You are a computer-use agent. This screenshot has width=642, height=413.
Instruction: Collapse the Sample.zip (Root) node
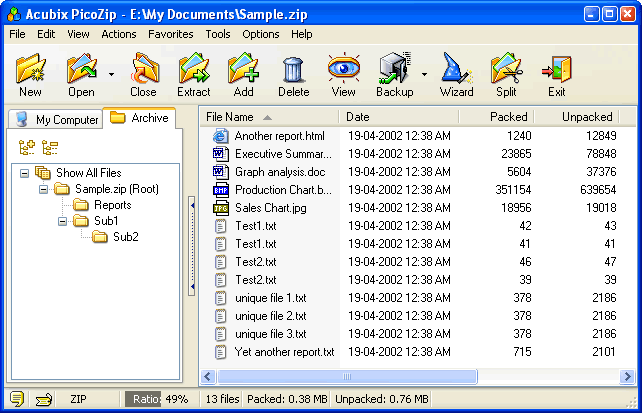[43, 190]
